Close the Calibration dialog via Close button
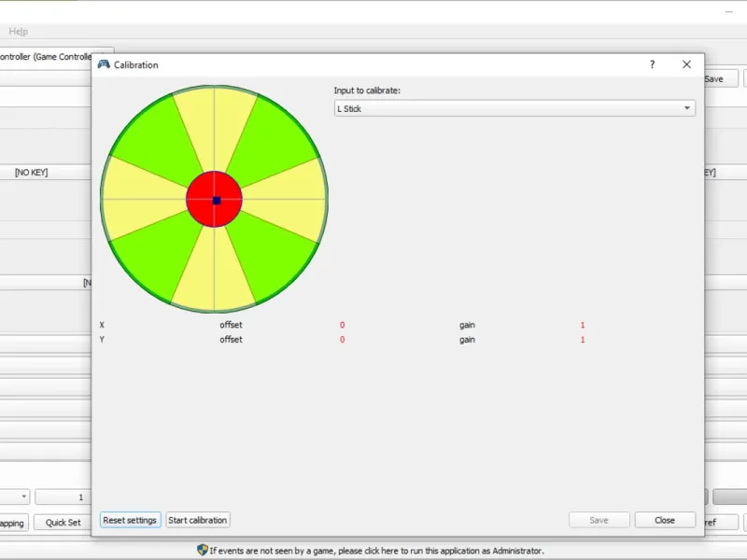The height and width of the screenshot is (560, 747). 665,520
